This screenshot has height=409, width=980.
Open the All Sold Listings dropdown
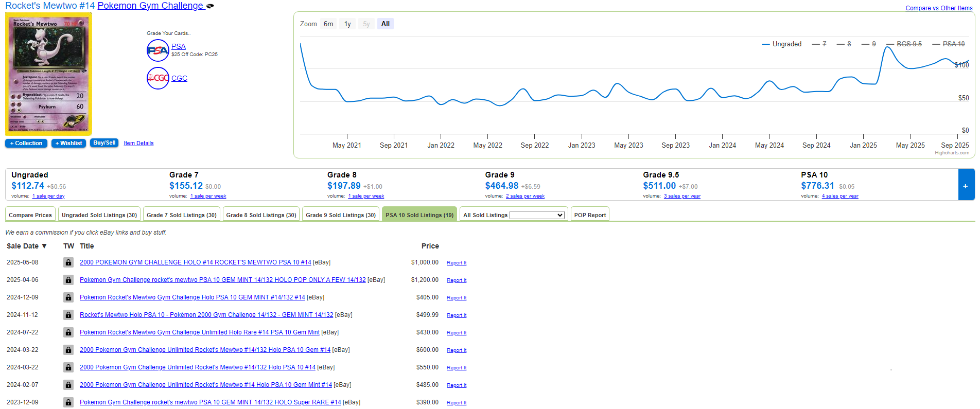(x=537, y=215)
